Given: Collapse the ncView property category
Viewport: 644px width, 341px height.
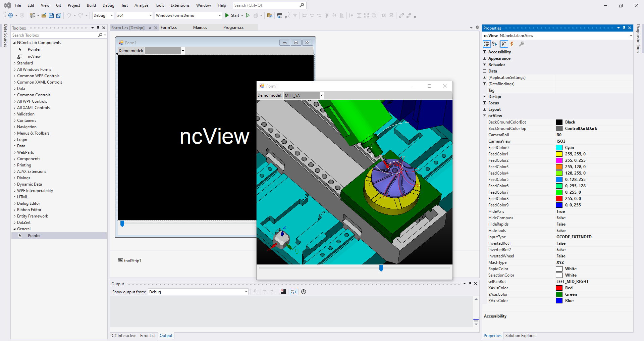Looking at the screenshot, I should 484,116.
